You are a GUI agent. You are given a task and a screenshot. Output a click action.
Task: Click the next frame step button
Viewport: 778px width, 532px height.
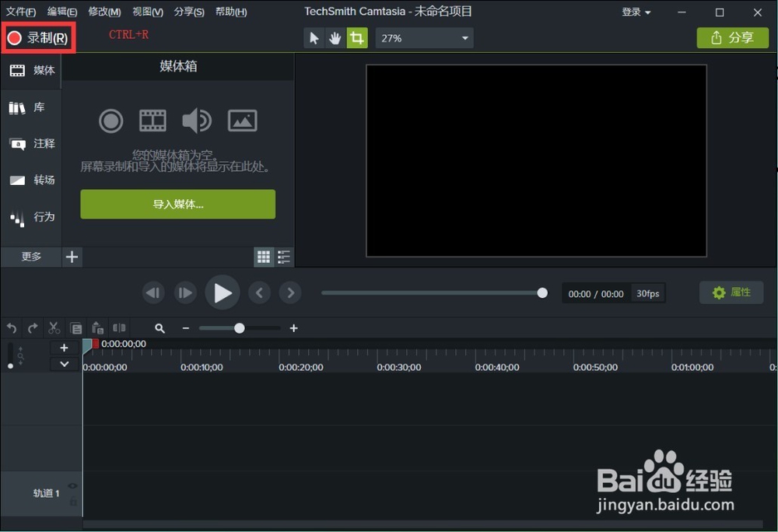click(185, 292)
